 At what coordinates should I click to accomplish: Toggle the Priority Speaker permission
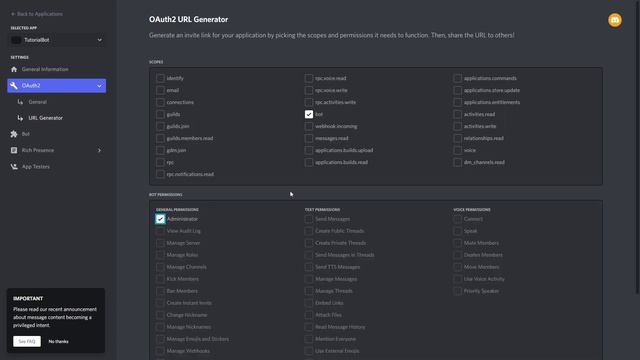tap(458, 291)
